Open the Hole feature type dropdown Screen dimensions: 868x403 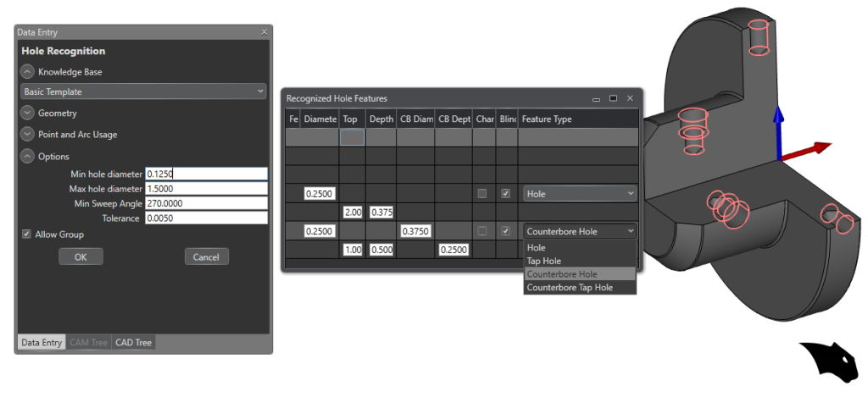coord(579,194)
